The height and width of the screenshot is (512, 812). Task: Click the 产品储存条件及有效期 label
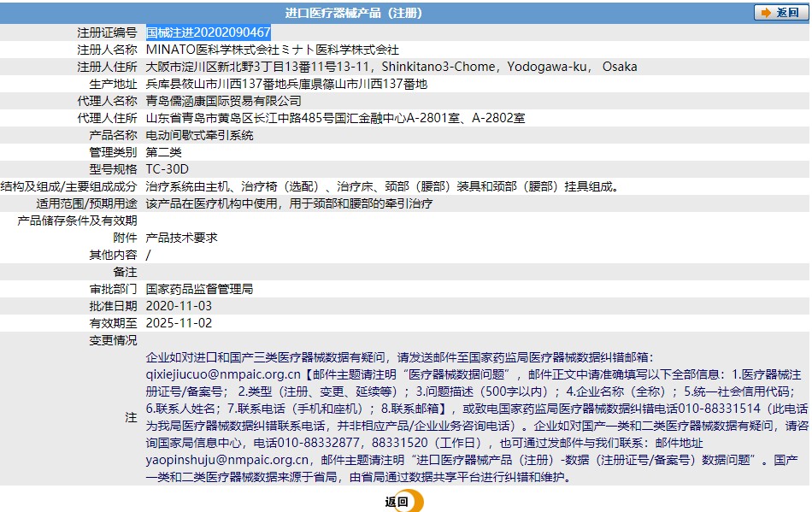[x=77, y=221]
